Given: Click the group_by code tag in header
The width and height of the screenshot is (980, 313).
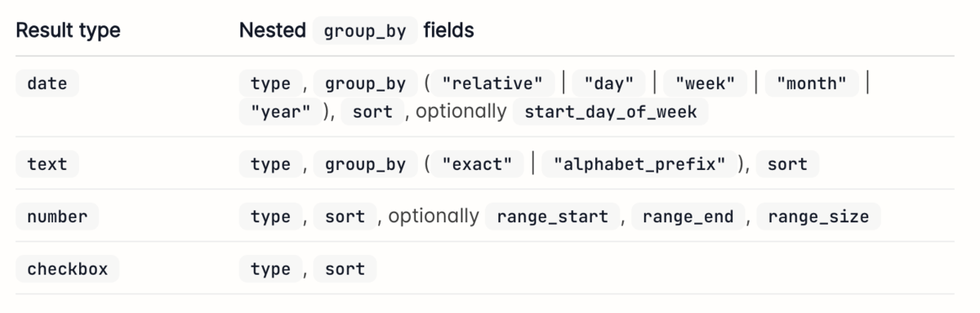Looking at the screenshot, I should coord(365,31).
